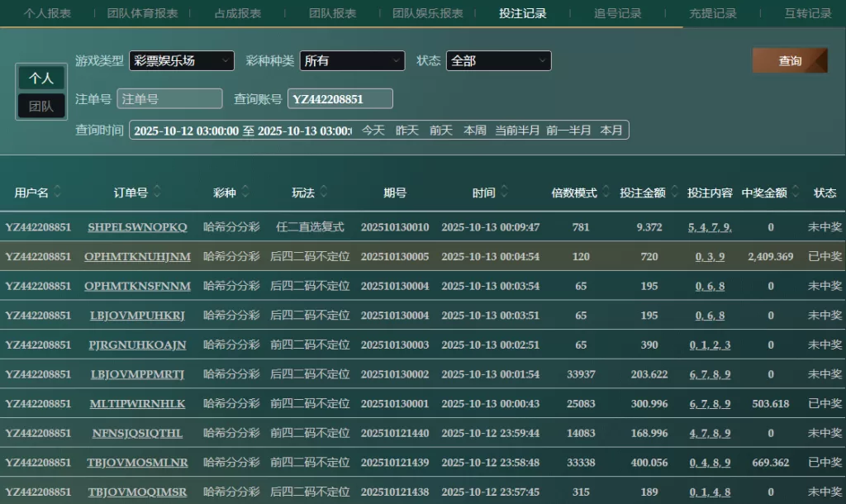Sort by 中奖金额 column arrows

pyautogui.click(x=795, y=193)
